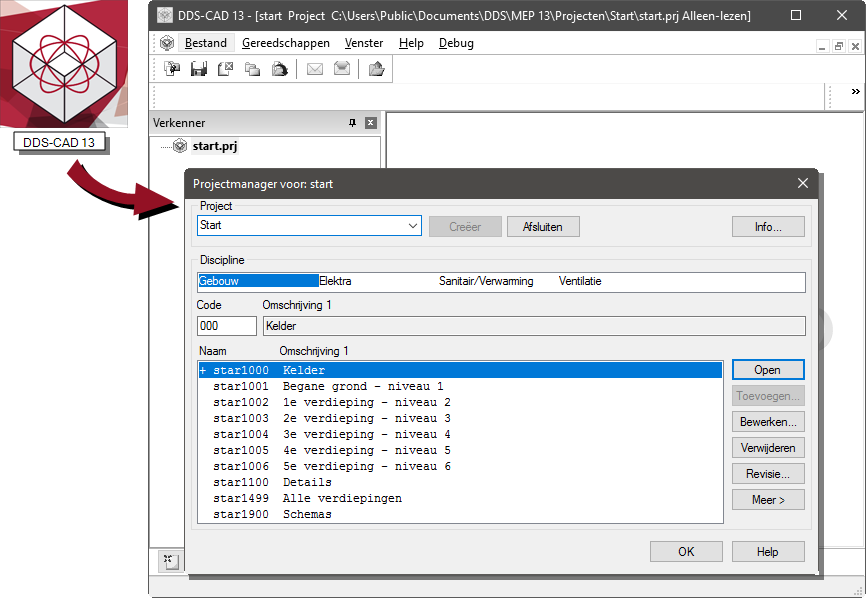The height and width of the screenshot is (600, 866).
Task: Pin the Verkenner panel with pushpin icon
Action: (x=352, y=123)
